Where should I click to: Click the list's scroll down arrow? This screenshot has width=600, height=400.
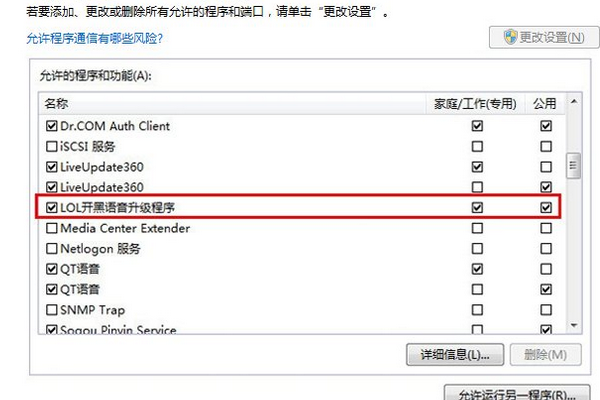573,326
